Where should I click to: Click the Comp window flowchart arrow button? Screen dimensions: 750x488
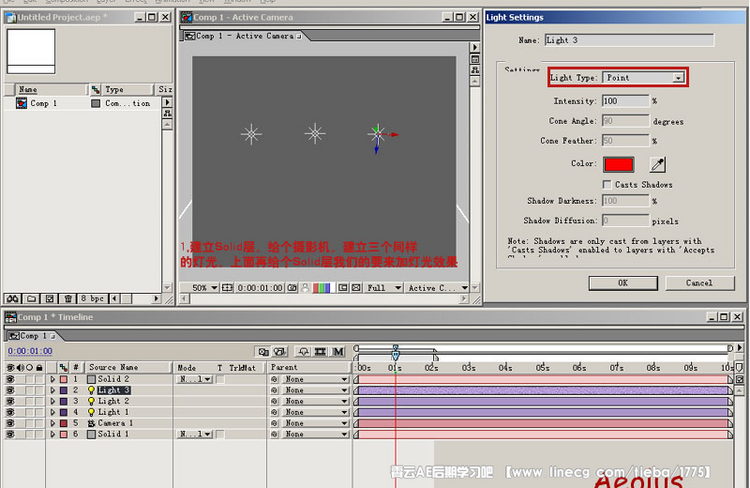(x=474, y=47)
